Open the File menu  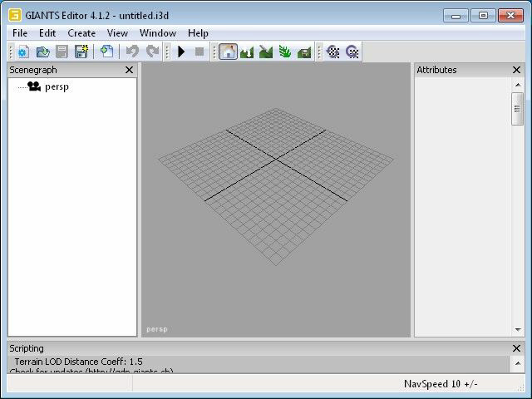[20, 33]
